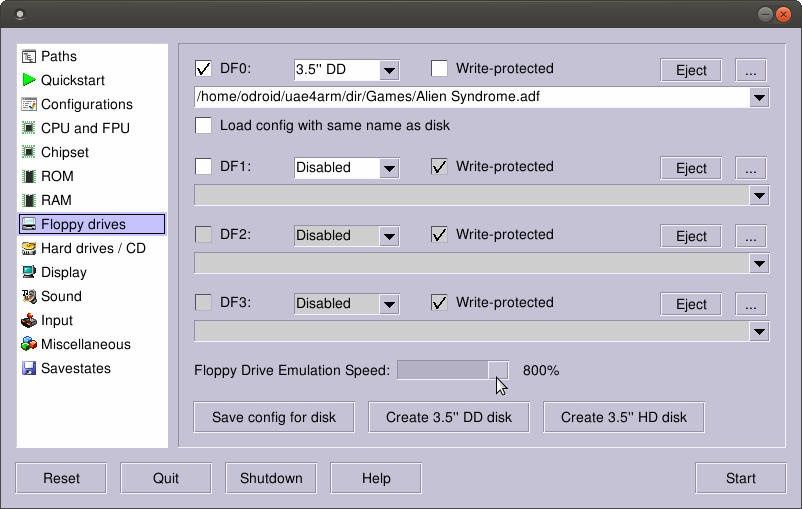The height and width of the screenshot is (509, 802).
Task: Click the Input joystick icon
Action: tap(29, 320)
